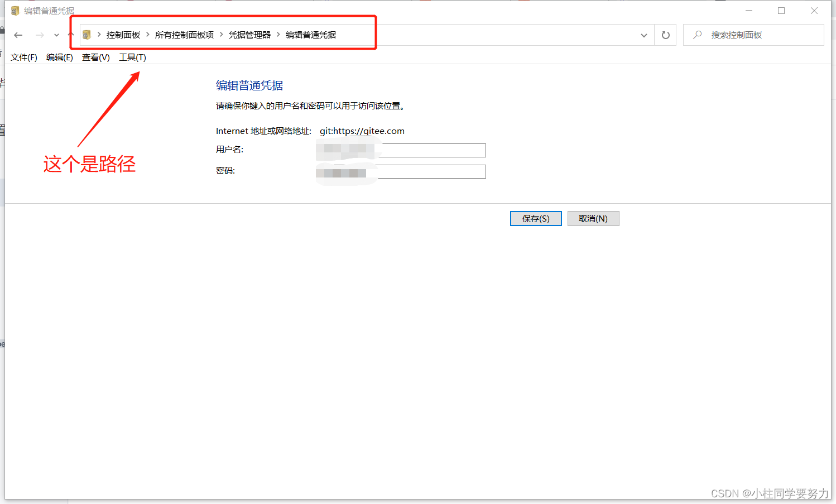Click the forward navigation arrow
Screen dimensions: 836x504
(x=40, y=35)
